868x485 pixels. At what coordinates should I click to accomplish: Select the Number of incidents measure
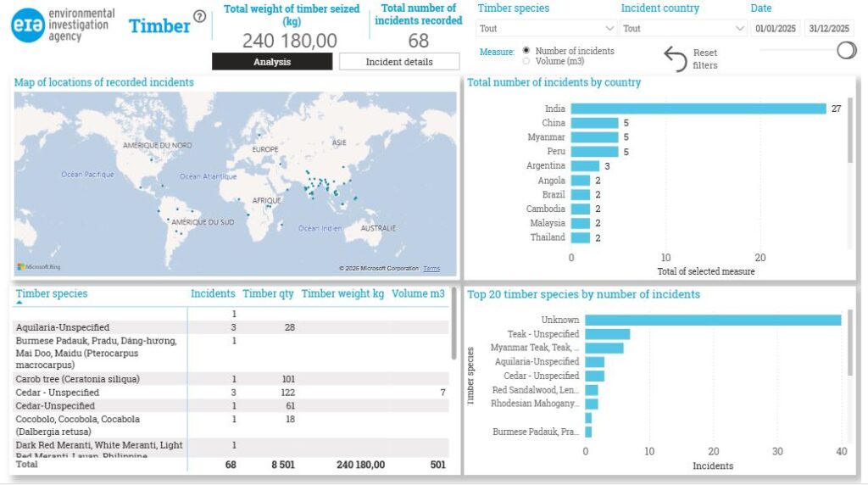[x=527, y=51]
